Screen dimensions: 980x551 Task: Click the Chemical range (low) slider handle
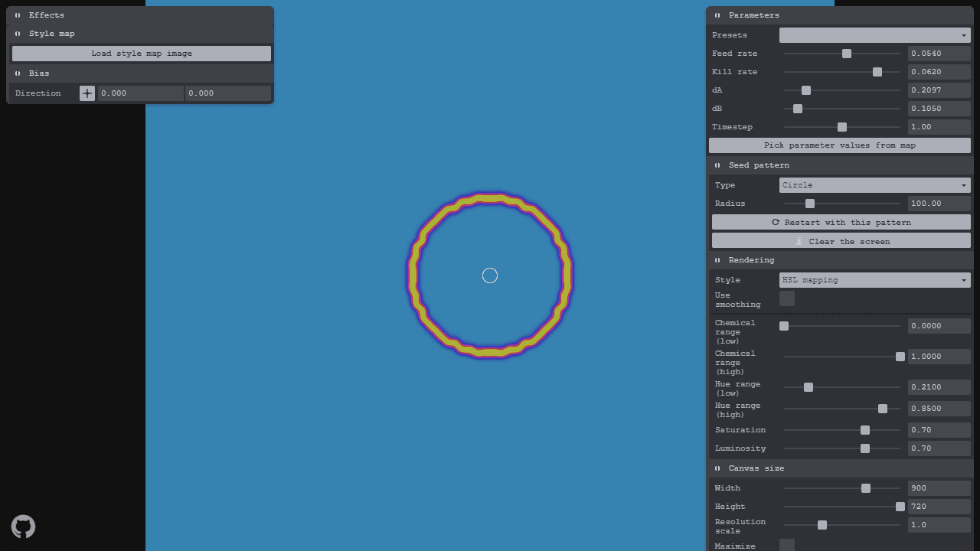[x=784, y=326]
